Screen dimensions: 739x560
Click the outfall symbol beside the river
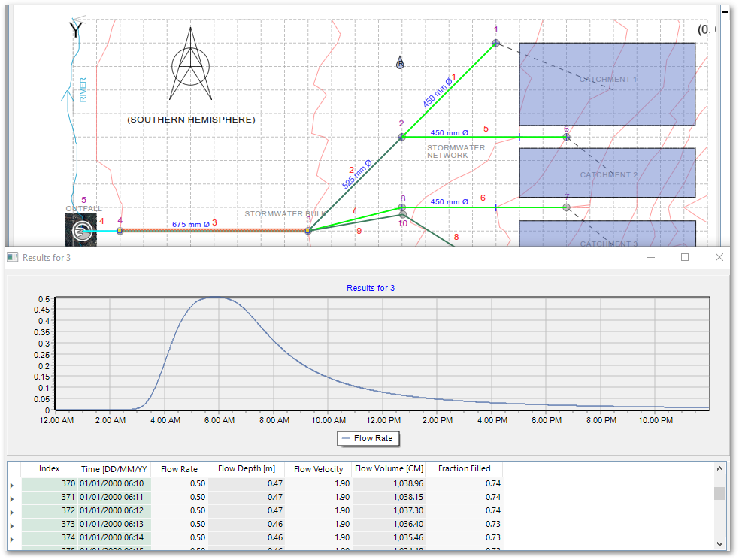tap(81, 231)
